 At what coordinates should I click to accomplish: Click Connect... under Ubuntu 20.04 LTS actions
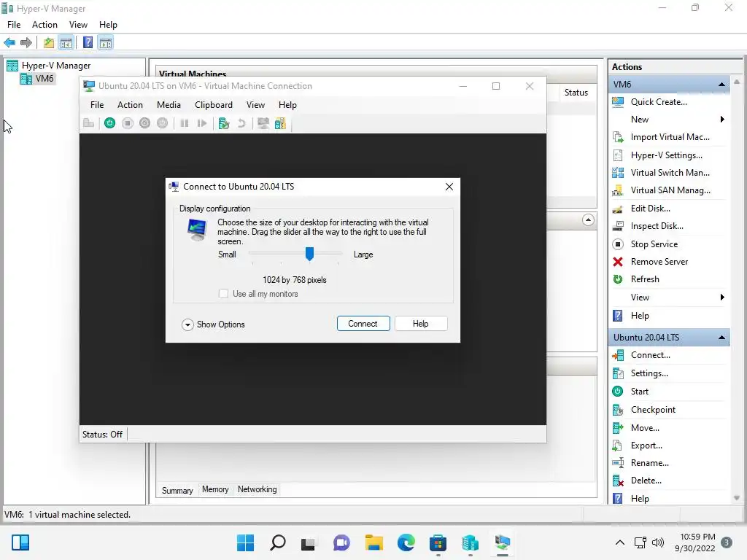tap(650, 355)
